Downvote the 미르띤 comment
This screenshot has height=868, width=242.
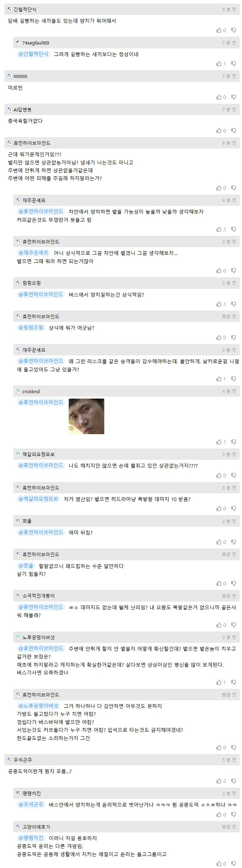point(234,97)
